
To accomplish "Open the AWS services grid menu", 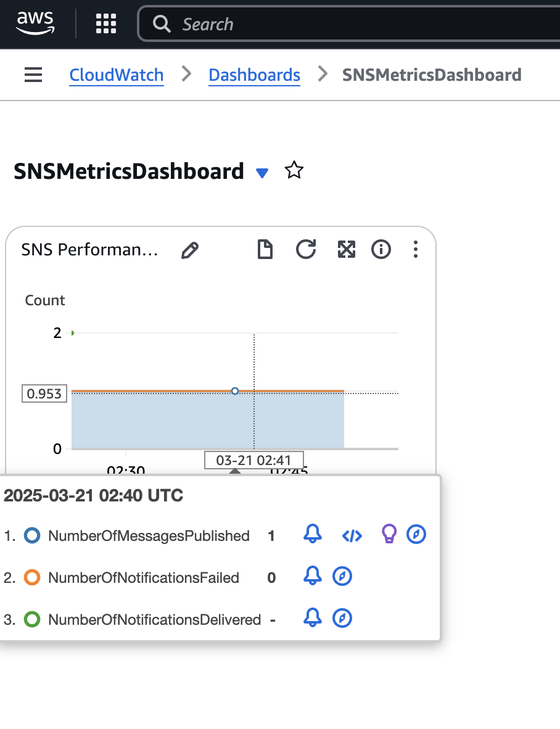I will [x=106, y=23].
